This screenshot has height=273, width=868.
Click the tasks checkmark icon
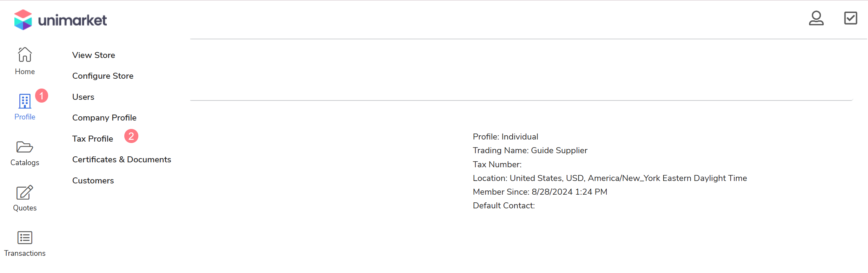tap(850, 18)
